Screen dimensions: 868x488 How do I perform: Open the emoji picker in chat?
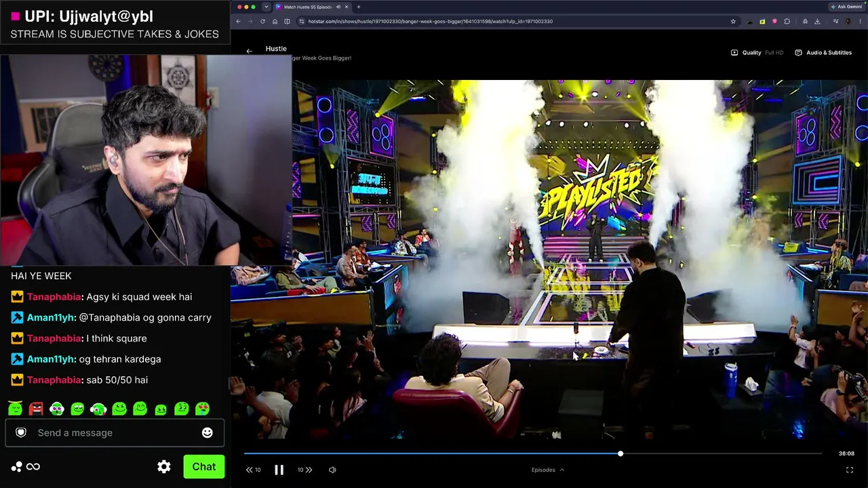(208, 432)
